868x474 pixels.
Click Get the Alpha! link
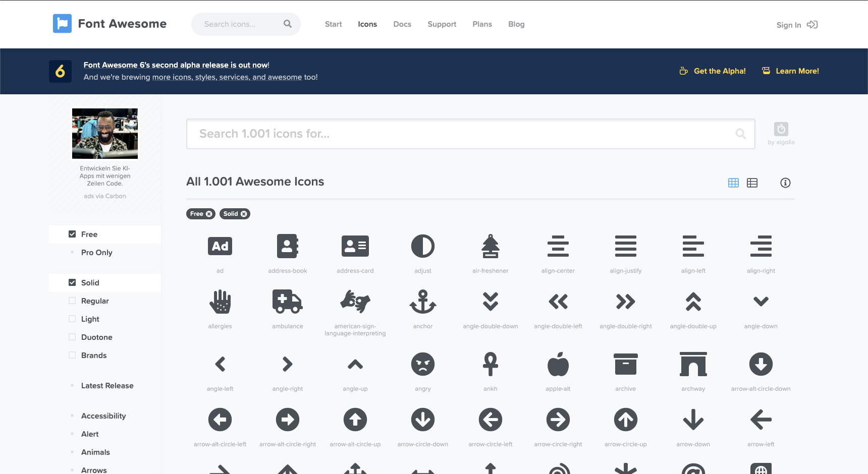713,71
